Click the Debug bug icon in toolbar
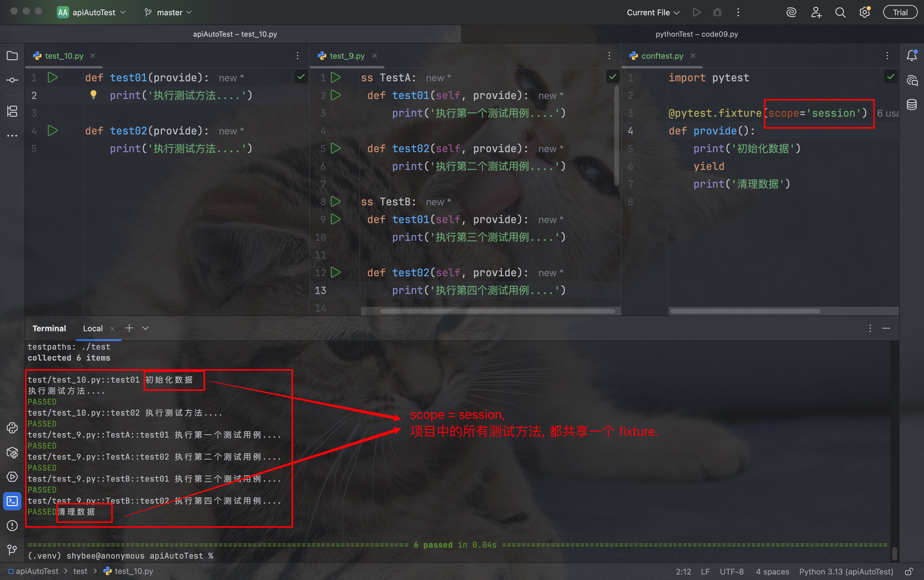924x580 pixels. [717, 12]
